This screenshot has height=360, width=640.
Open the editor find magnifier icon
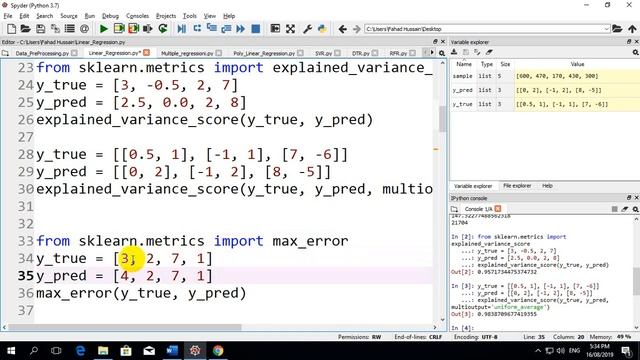pyautogui.click(x=442, y=53)
